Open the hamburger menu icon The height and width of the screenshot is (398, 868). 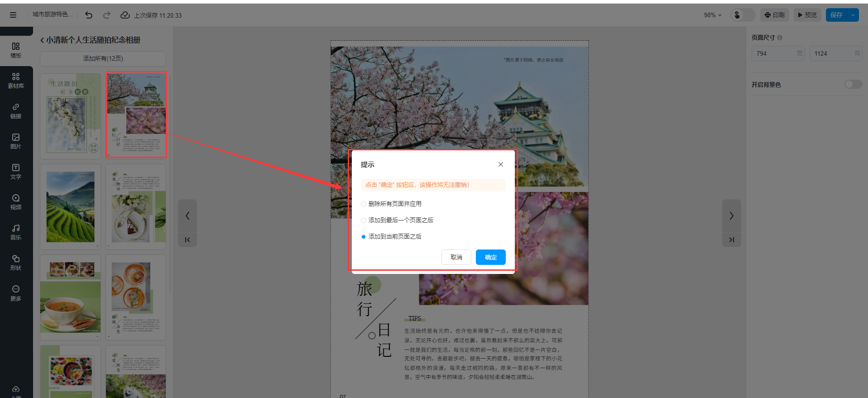tap(13, 15)
